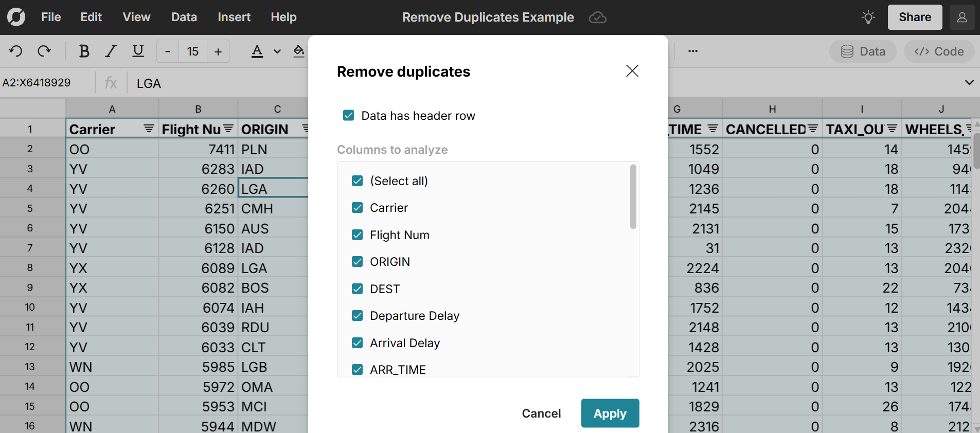Click the undo arrow icon
The width and height of the screenshot is (980, 433).
[x=16, y=51]
